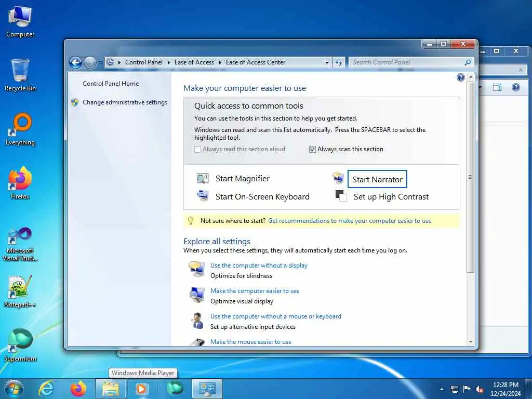The width and height of the screenshot is (532, 399).
Task: Go to Control Panel Home
Action: [111, 84]
